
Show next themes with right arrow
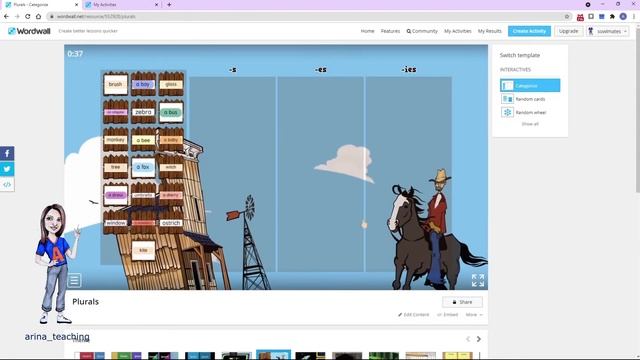(x=479, y=339)
